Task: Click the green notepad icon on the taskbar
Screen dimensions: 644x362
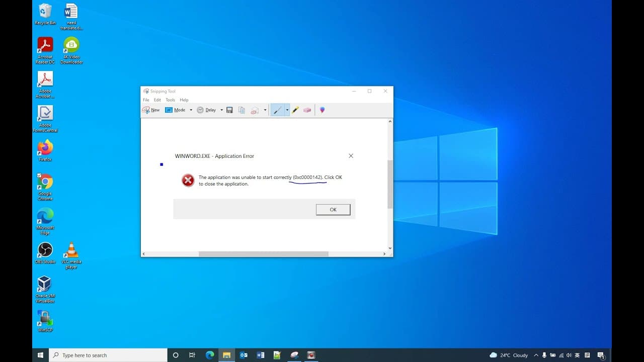Action: click(277, 355)
